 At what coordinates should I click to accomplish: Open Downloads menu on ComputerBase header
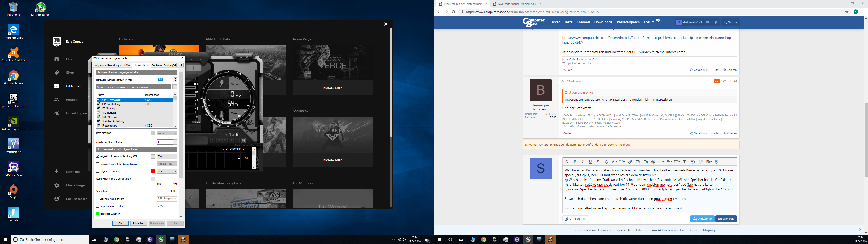(603, 22)
